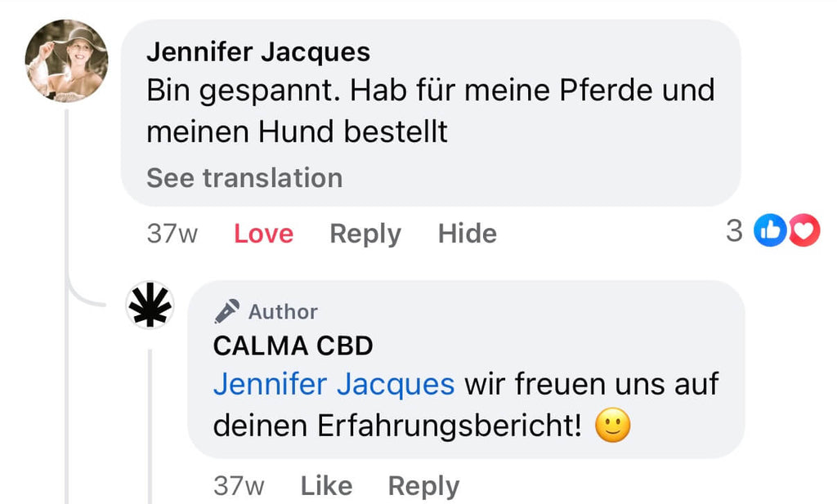Open Jennifer Jacques' profile picture

coord(66,60)
